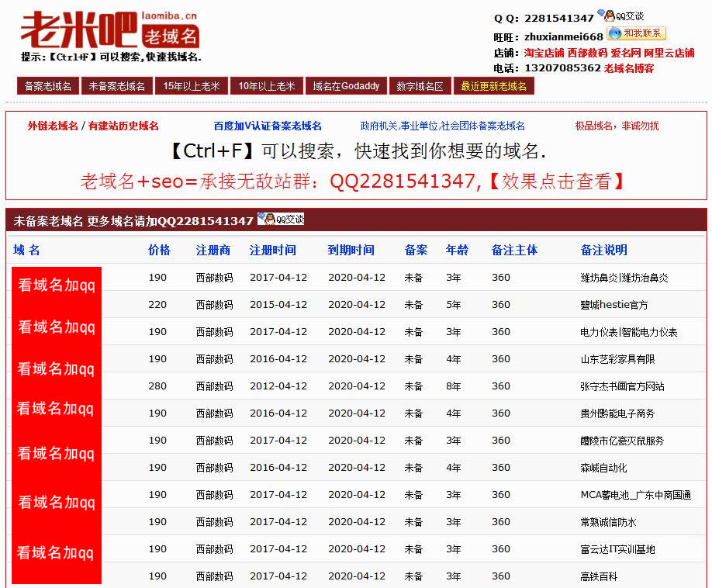Viewport: 712px width, 588px height.
Task: Click the 老米吧 site logo
Action: click(109, 31)
